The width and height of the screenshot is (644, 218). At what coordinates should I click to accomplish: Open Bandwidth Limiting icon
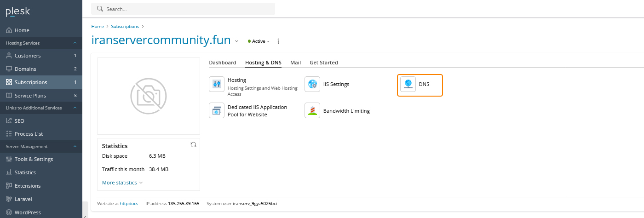tap(312, 111)
